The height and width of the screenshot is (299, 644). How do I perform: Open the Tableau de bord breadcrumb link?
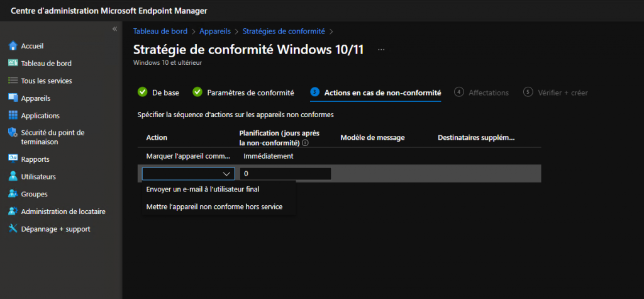coord(160,31)
